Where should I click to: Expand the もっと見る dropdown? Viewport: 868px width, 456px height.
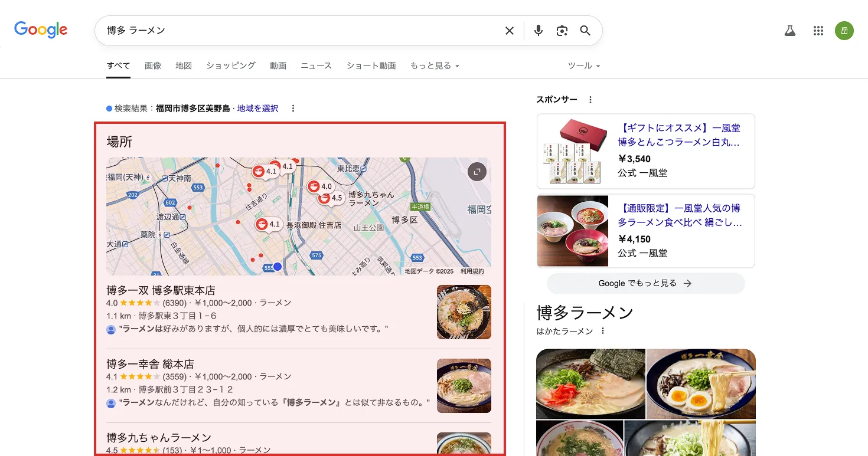435,65
